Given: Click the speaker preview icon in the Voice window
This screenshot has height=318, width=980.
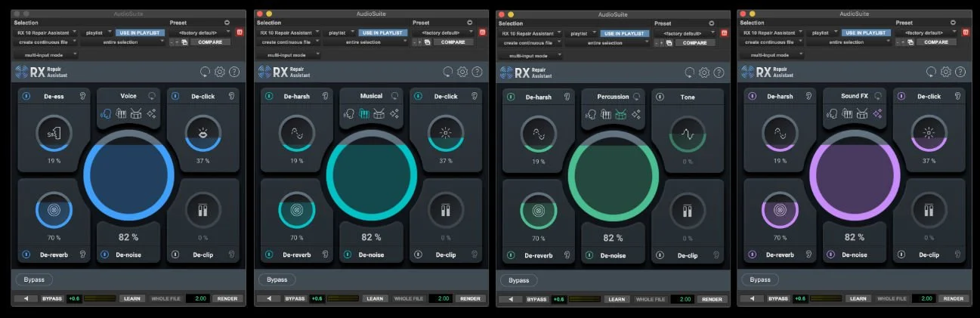Looking at the screenshot, I should click(x=26, y=298).
